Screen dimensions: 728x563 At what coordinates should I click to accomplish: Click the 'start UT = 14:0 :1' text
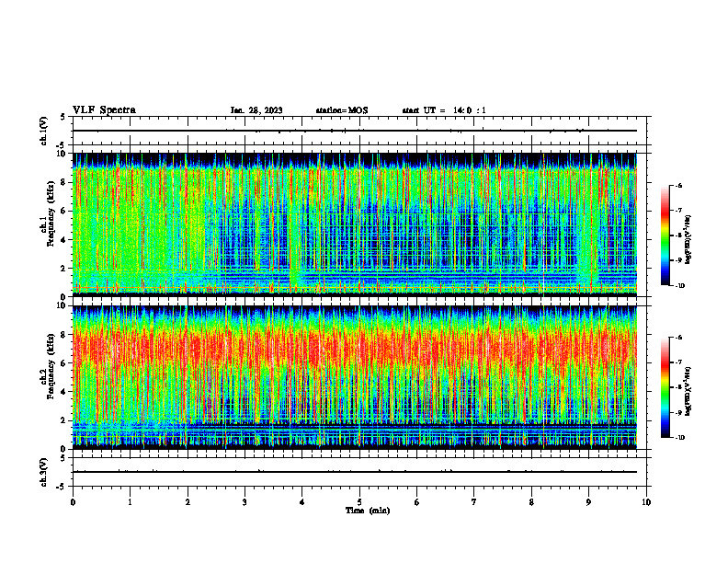(x=444, y=110)
